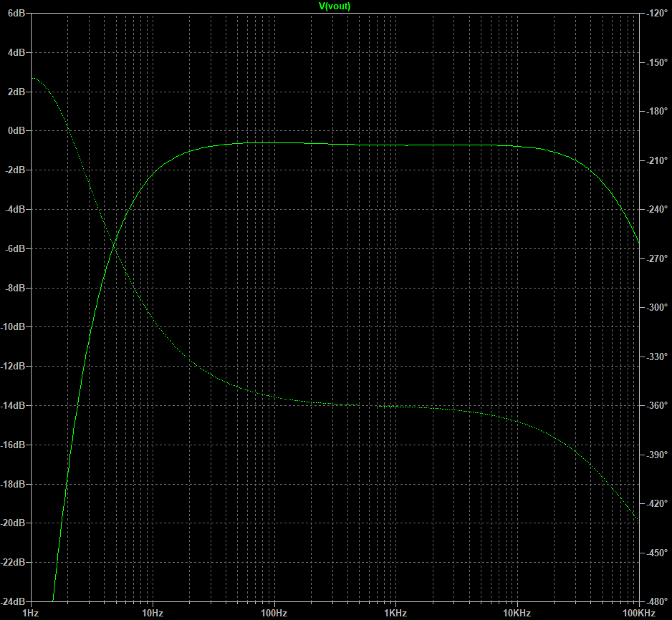Click the 1Hz frequency axis label
This screenshot has width=672, height=620.
coord(31,614)
